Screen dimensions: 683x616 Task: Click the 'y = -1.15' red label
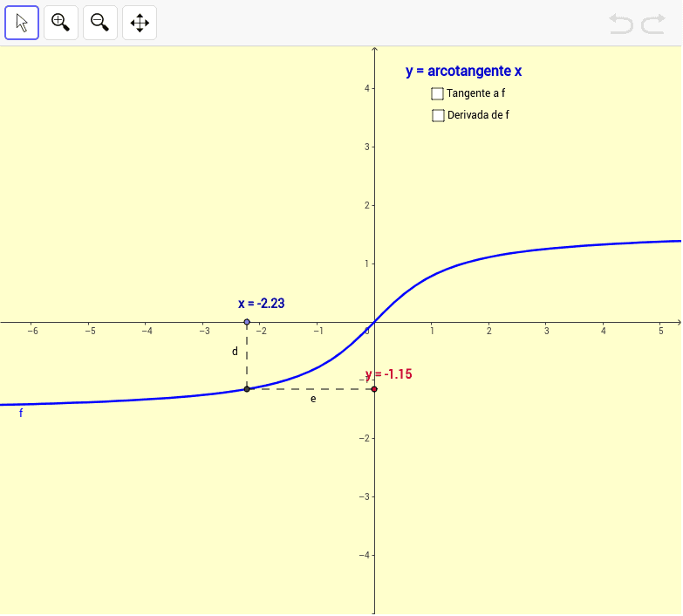pyautogui.click(x=388, y=374)
